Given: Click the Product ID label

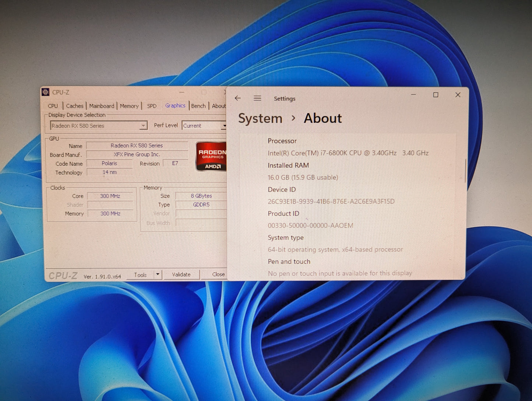Looking at the screenshot, I should click(283, 213).
